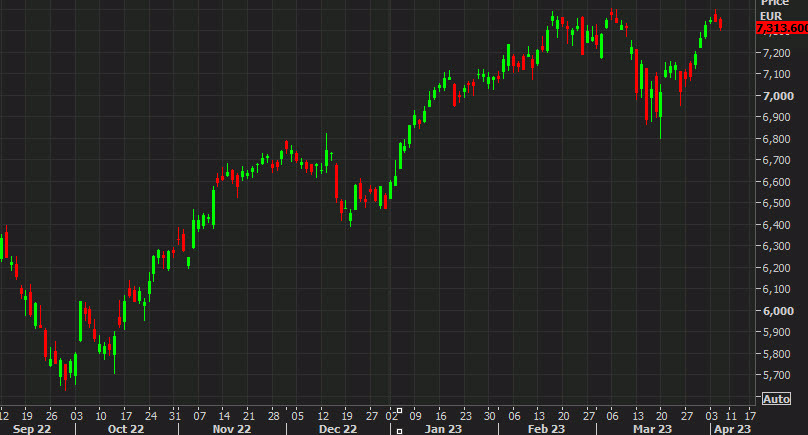Click the date 06 label above Mar 23
The width and height of the screenshot is (808, 435).
(612, 416)
